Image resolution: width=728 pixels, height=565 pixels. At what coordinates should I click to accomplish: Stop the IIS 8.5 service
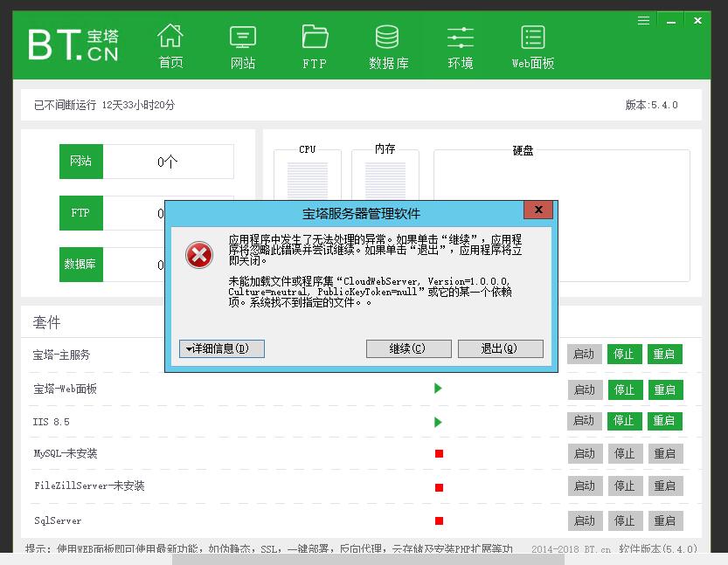click(x=625, y=421)
